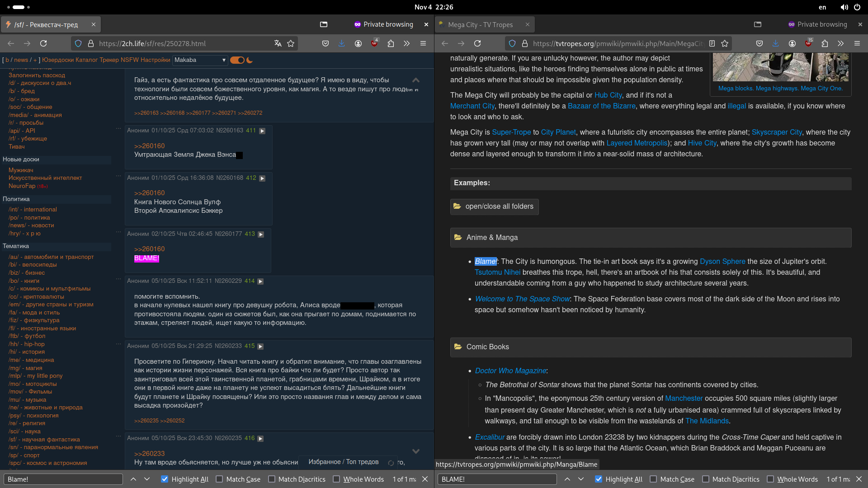Collapse the Anime & Manga folder

(x=492, y=237)
